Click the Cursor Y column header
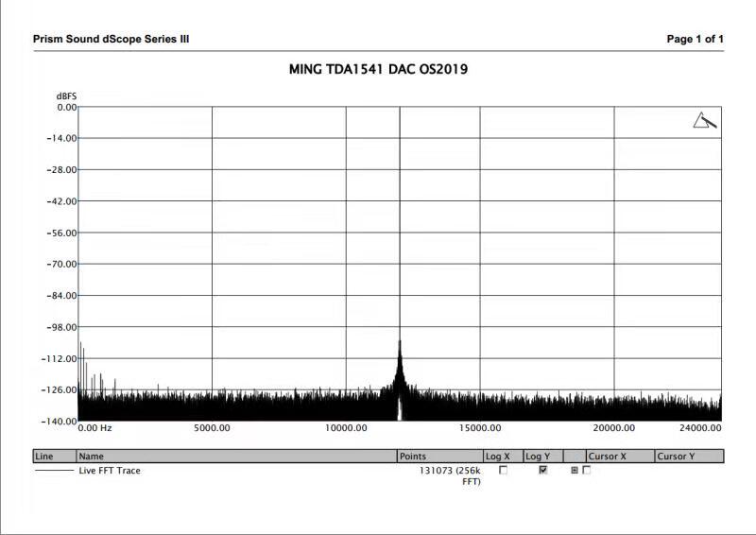756x535 pixels. point(690,457)
